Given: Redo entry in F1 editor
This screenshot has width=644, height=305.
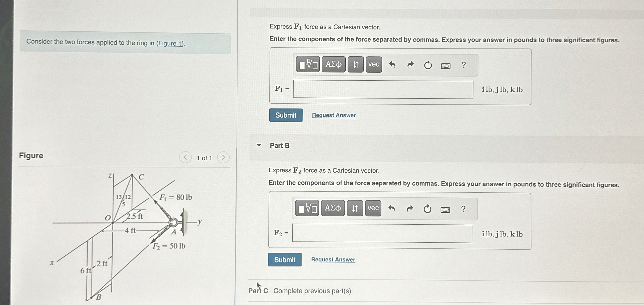Looking at the screenshot, I should point(410,65).
